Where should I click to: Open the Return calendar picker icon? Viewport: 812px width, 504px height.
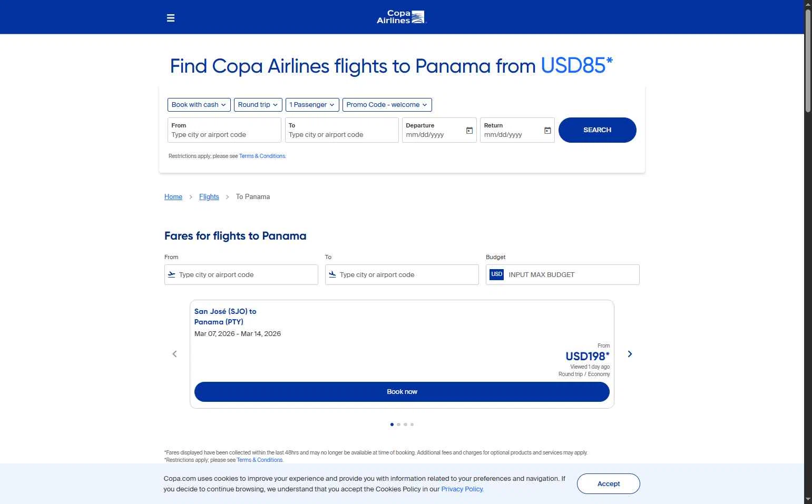point(547,131)
